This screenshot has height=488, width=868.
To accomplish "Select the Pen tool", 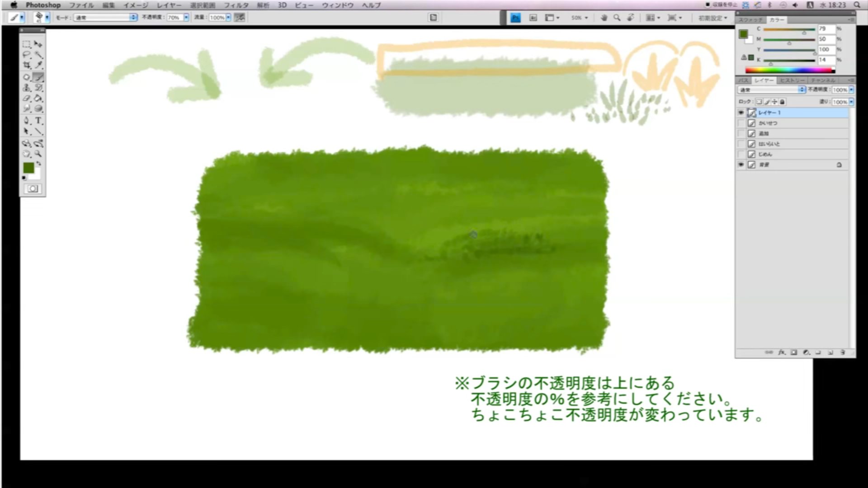I will (27, 121).
